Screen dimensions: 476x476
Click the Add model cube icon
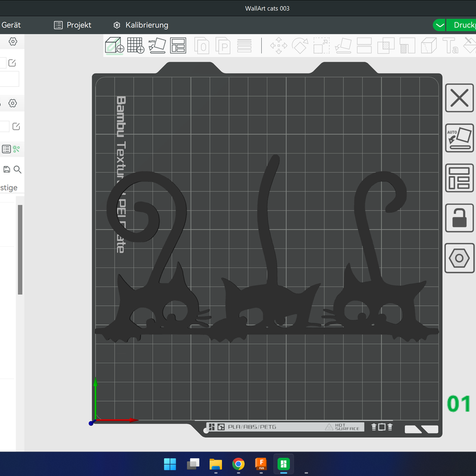point(114,46)
